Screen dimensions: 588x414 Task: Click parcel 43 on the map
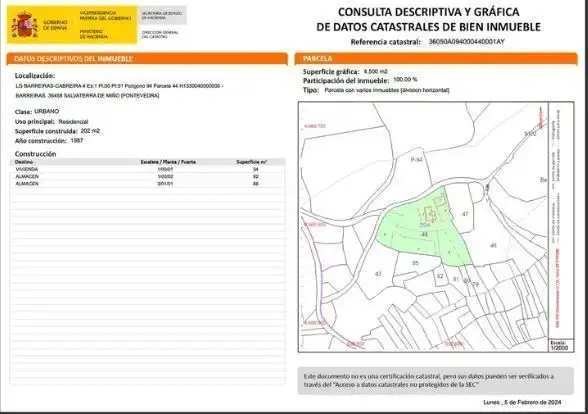coord(378,274)
